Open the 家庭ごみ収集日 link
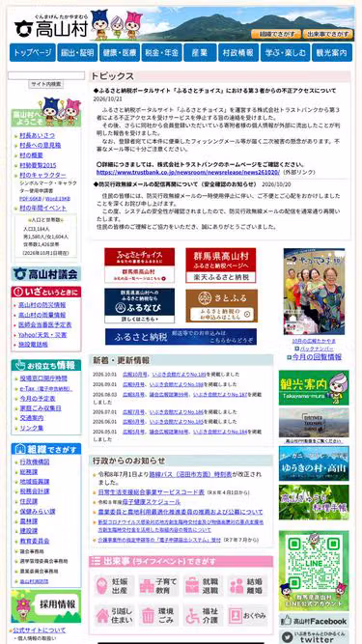This screenshot has height=644, width=362. click(x=41, y=408)
